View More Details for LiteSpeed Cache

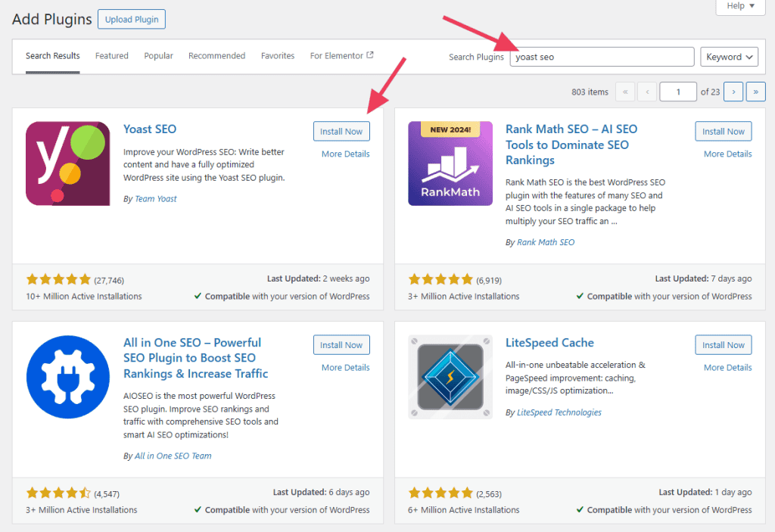point(727,367)
